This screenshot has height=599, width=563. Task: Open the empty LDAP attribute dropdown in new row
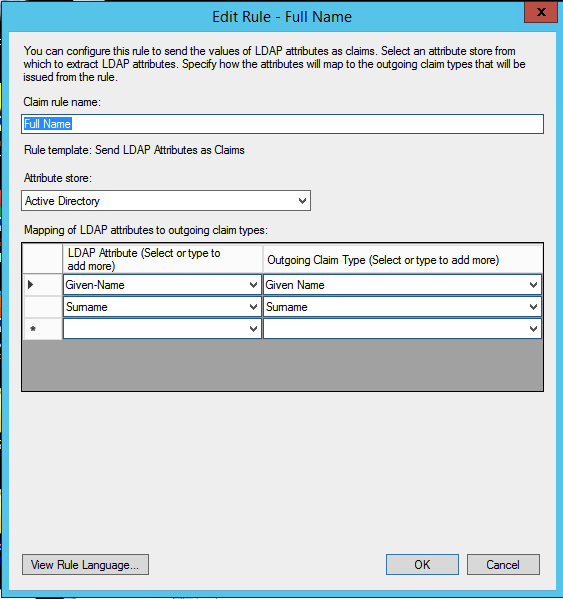click(x=253, y=329)
